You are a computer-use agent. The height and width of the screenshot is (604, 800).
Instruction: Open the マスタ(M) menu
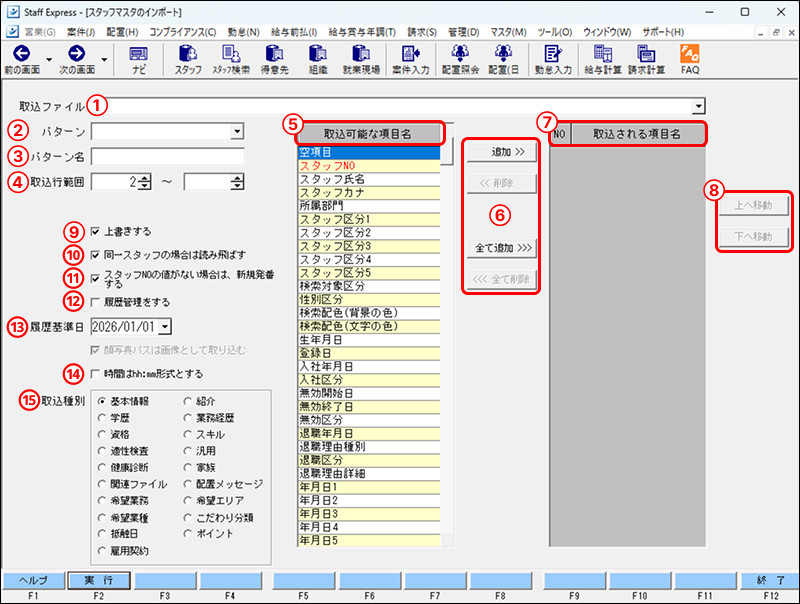point(509,32)
